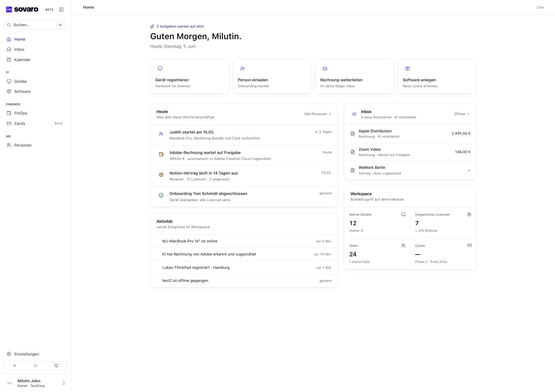
Task: Open Apple Distribution invoice row
Action: pos(410,134)
